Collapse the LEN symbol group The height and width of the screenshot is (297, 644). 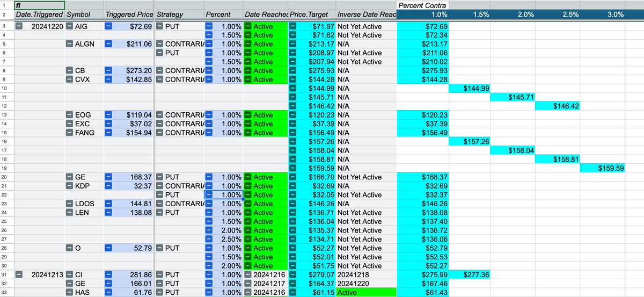(70, 212)
